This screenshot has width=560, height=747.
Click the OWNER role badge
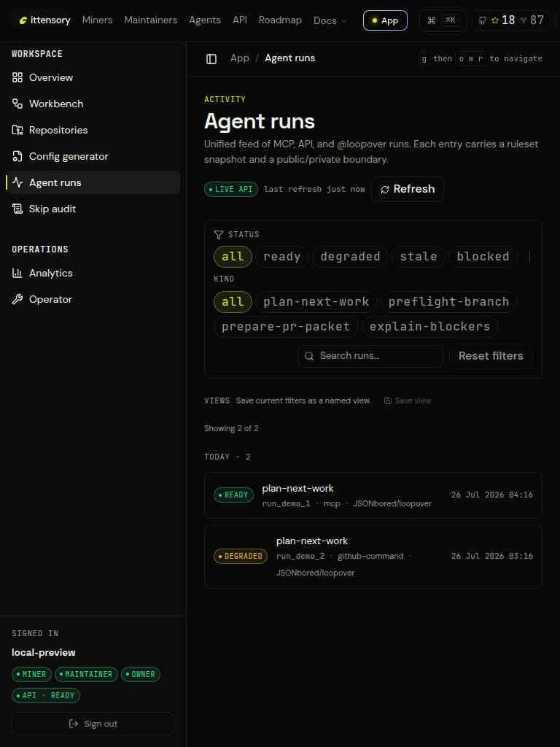click(141, 674)
